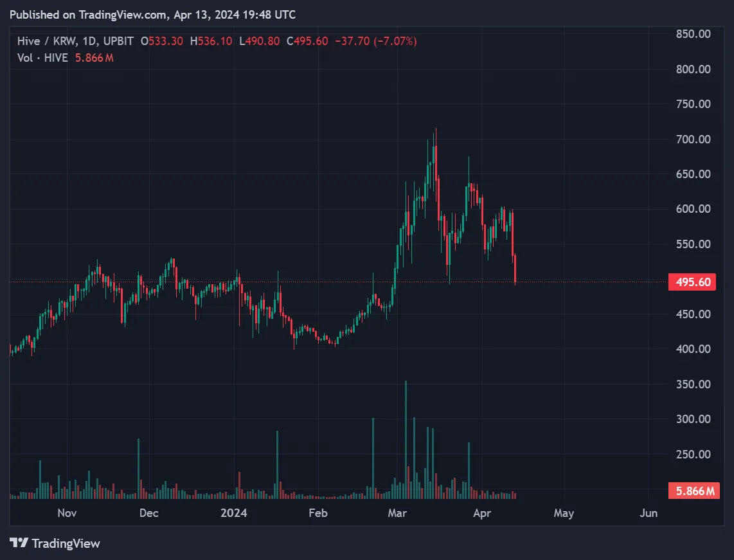The height and width of the screenshot is (560, 734).
Task: Click the May label on the time axis
Action: point(564,513)
